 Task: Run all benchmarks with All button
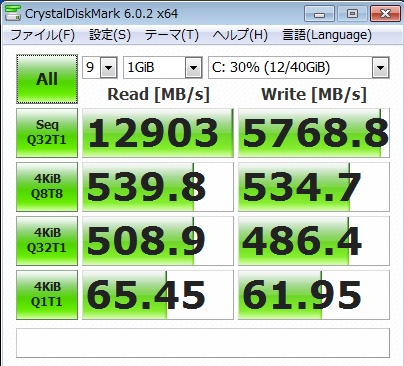coord(47,79)
